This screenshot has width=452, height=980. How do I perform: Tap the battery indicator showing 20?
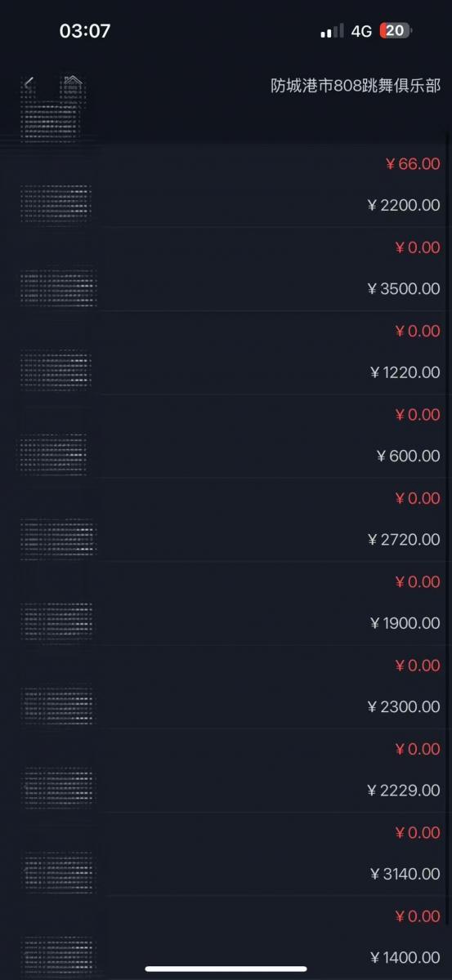click(396, 31)
